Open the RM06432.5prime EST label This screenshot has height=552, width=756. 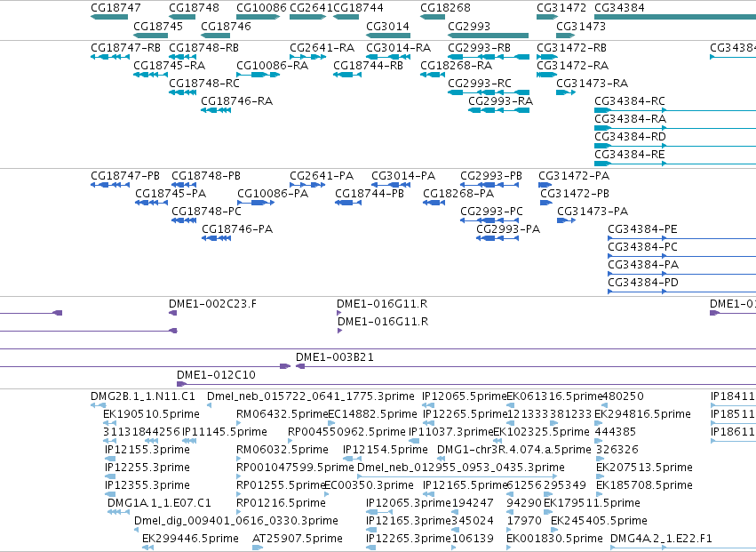283,414
